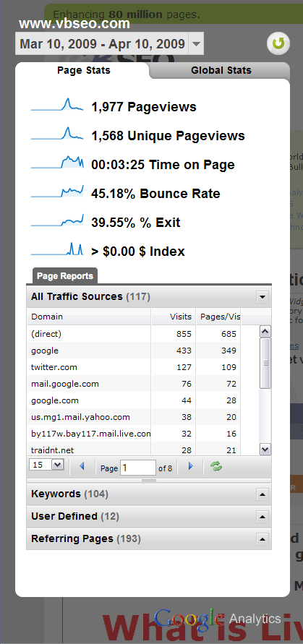Expand the User Defined panel
Viewport: 303px width, 644px height.
263,516
